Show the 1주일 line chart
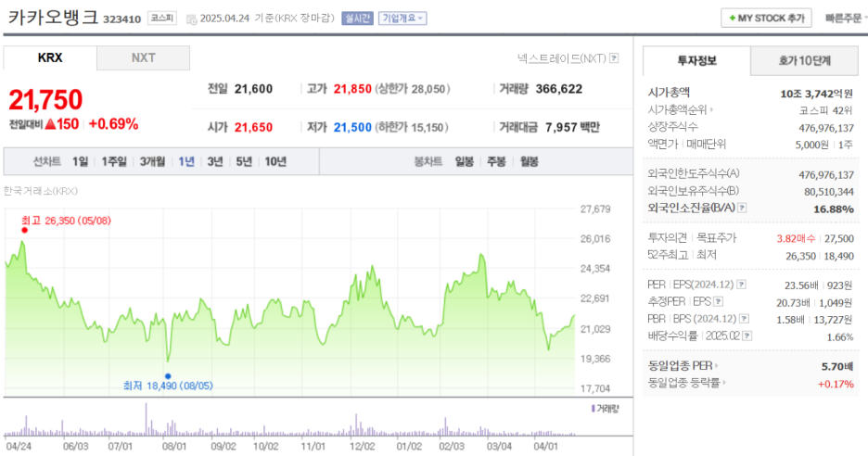 coord(114,161)
